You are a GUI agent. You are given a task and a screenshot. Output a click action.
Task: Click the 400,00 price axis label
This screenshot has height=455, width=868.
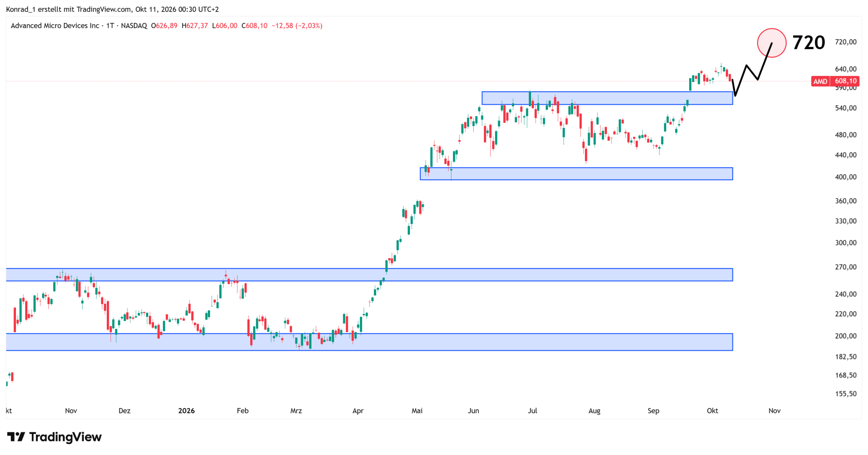coord(846,177)
